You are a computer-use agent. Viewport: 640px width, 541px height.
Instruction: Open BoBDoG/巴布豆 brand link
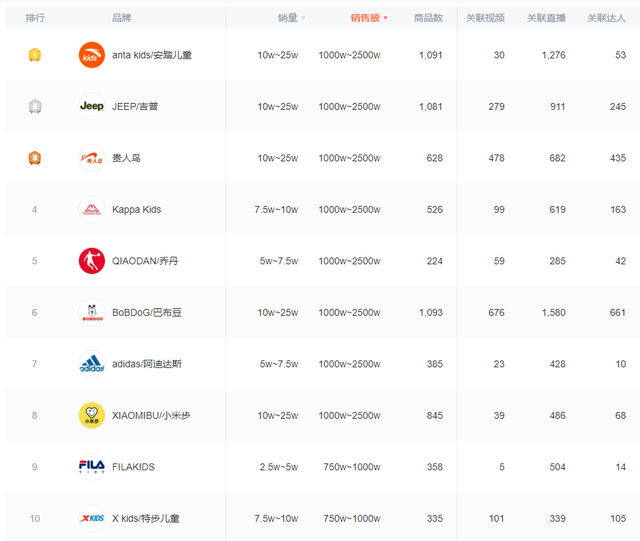pos(147,312)
